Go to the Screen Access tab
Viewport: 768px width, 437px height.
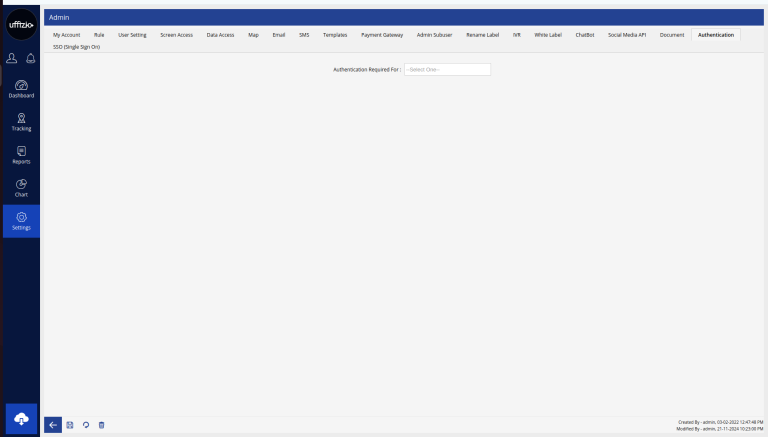(176, 35)
